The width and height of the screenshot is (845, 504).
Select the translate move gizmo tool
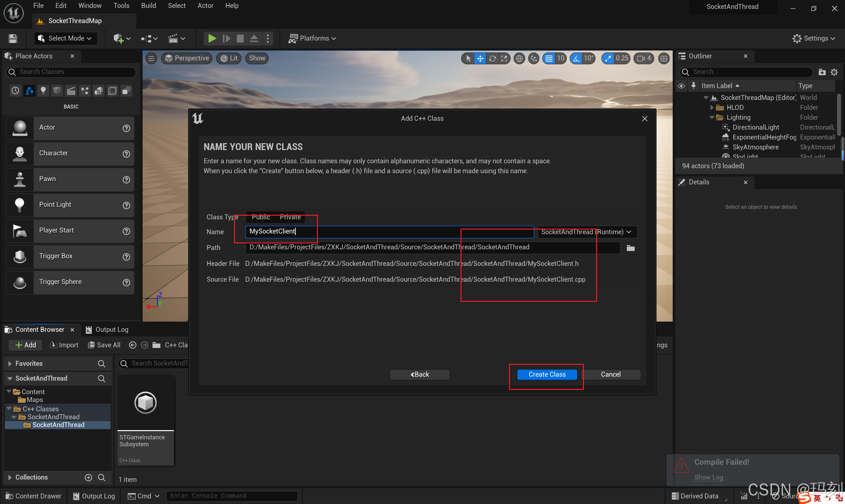(x=480, y=58)
